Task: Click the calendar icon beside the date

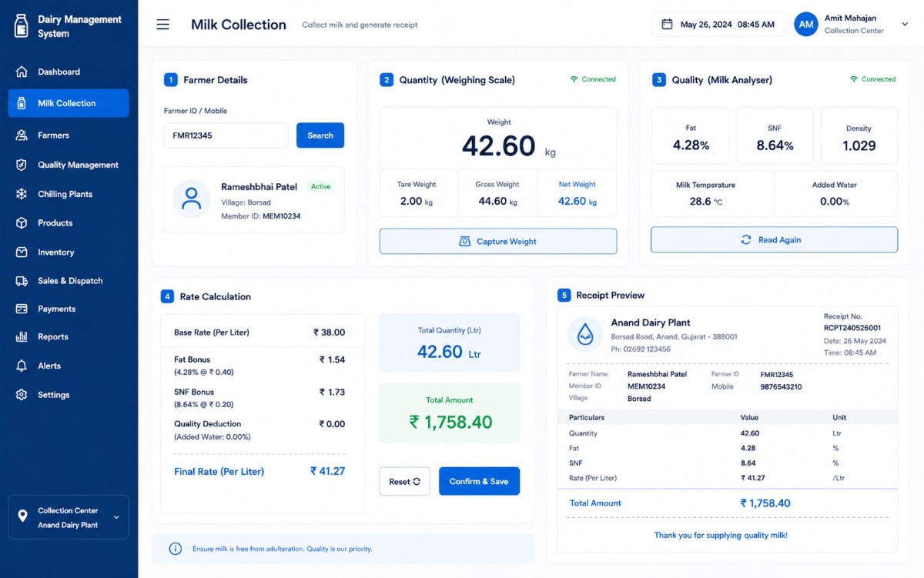Action: coord(667,24)
